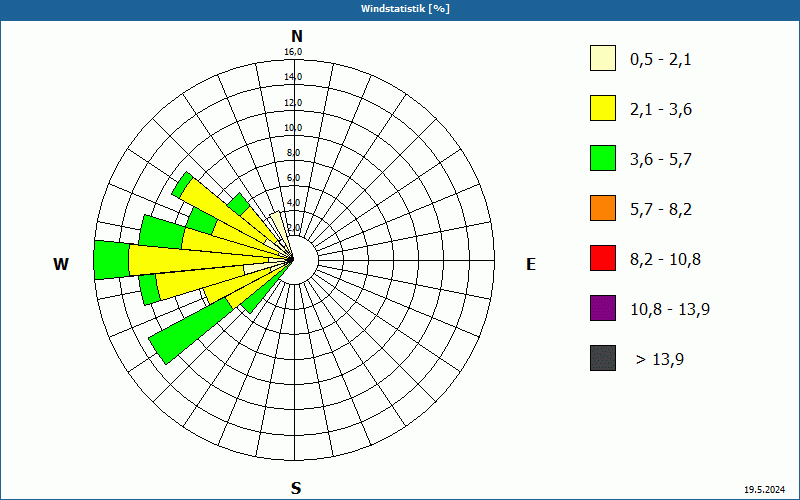This screenshot has height=500, width=800.
Task: Click the dark gray > 13,9 legend swatch
Action: point(603,358)
